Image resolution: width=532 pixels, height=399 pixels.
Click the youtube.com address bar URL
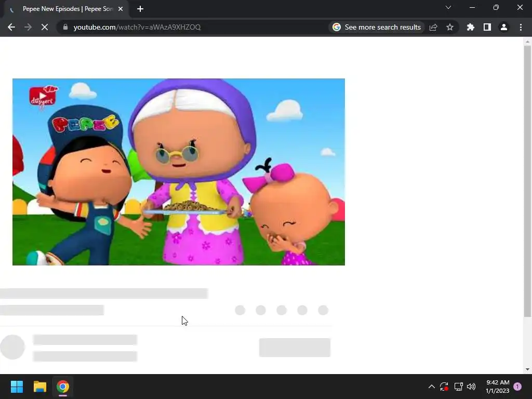pyautogui.click(x=137, y=27)
